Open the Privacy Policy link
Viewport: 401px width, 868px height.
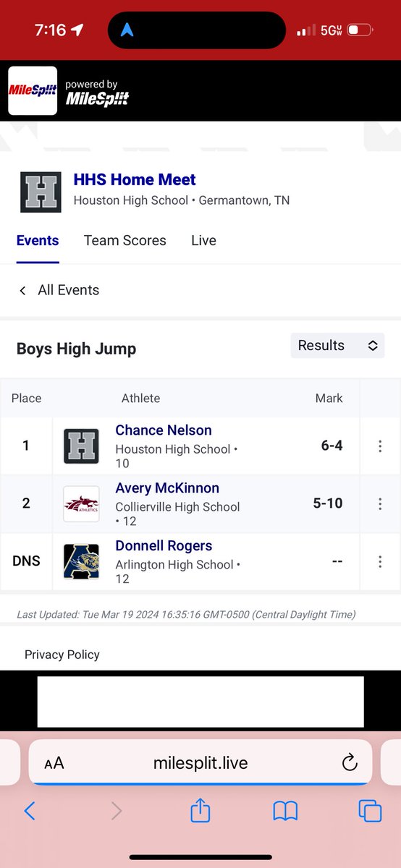tap(62, 655)
